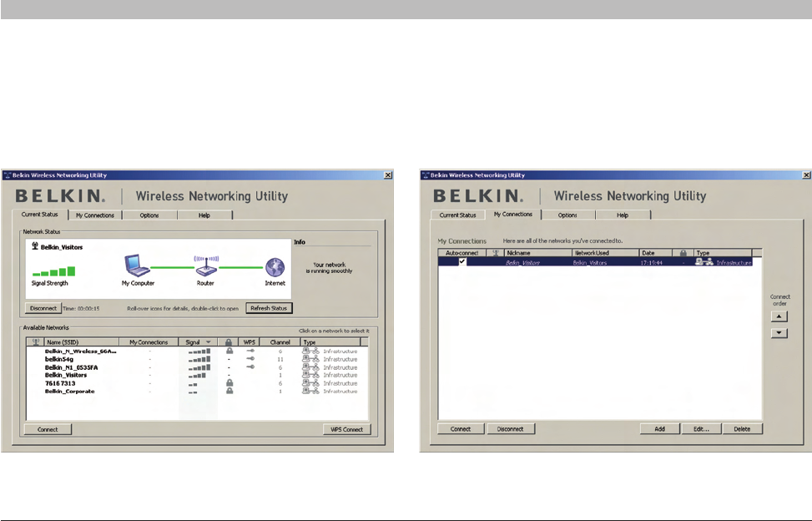This screenshot has width=812, height=521.
Task: Click the Edit... button
Action: point(701,429)
